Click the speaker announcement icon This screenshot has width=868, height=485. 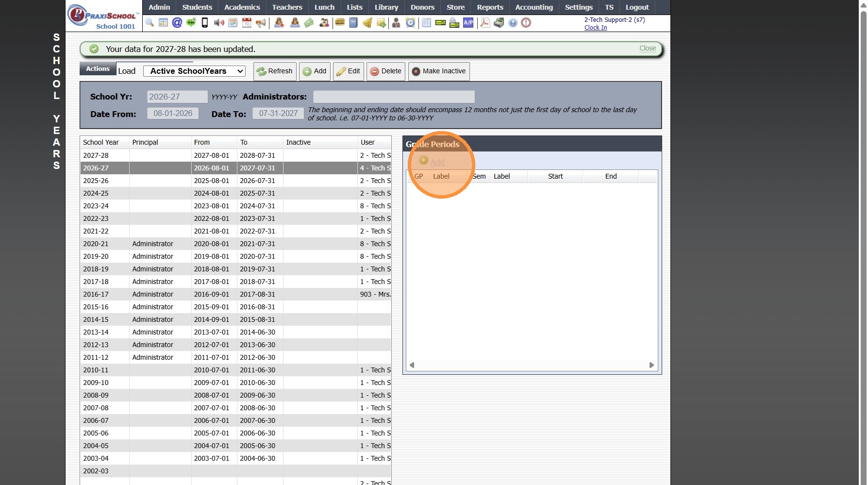pyautogui.click(x=219, y=23)
